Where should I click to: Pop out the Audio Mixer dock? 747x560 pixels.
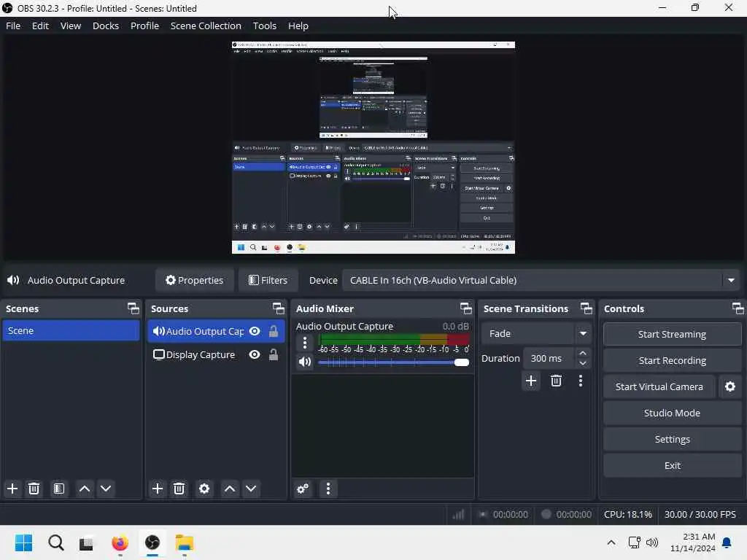[x=466, y=308]
